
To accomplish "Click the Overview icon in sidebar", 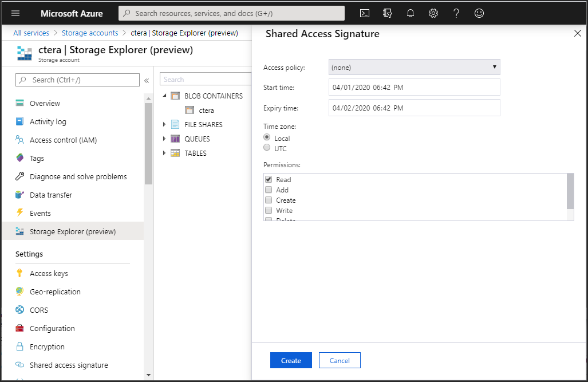I will (x=20, y=103).
